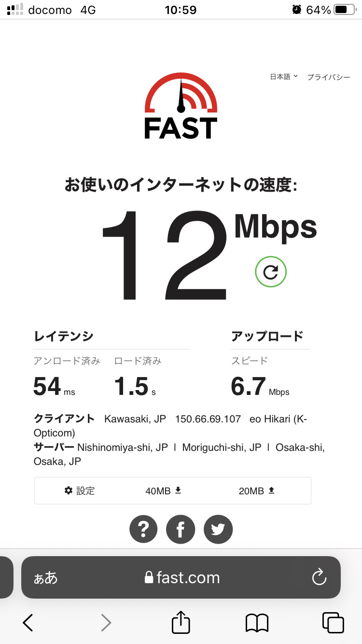This screenshot has width=362, height=644.
Task: Go back using Safari back arrow
Action: tap(28, 623)
